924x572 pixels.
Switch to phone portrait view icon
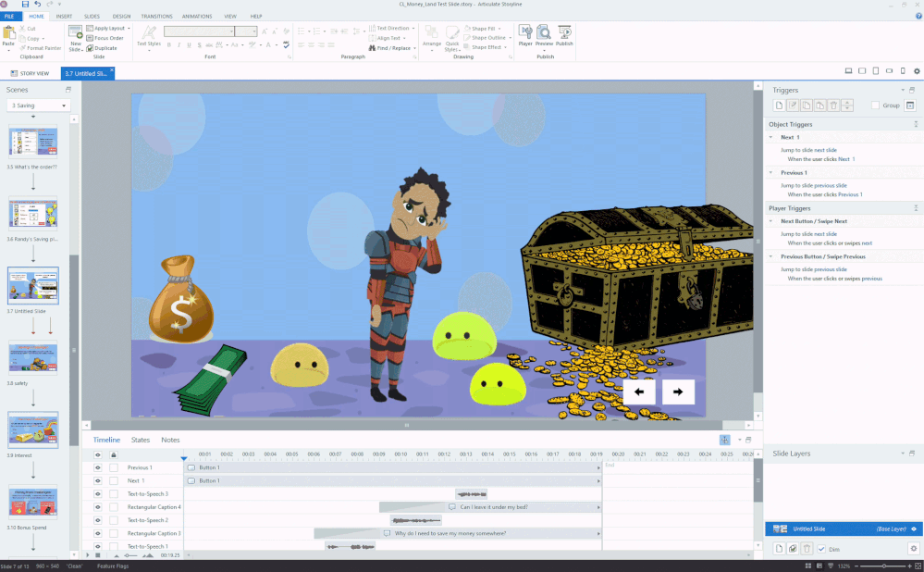click(903, 70)
